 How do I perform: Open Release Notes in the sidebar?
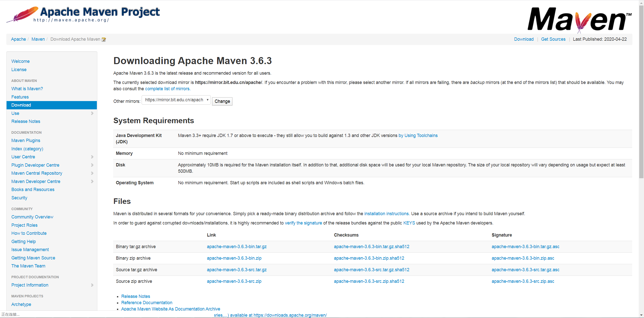click(x=26, y=121)
